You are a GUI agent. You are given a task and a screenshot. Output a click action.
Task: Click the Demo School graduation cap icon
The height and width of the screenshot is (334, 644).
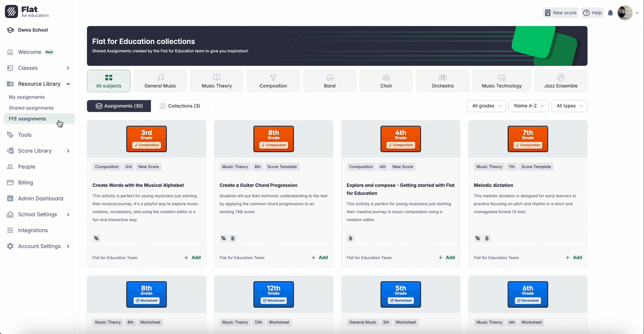pyautogui.click(x=10, y=30)
